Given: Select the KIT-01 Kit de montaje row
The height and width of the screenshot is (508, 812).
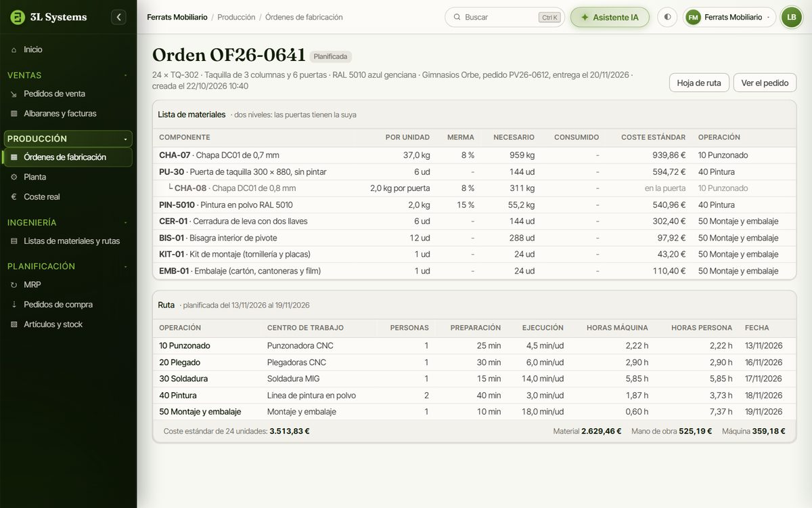Looking at the screenshot, I should 474,254.
